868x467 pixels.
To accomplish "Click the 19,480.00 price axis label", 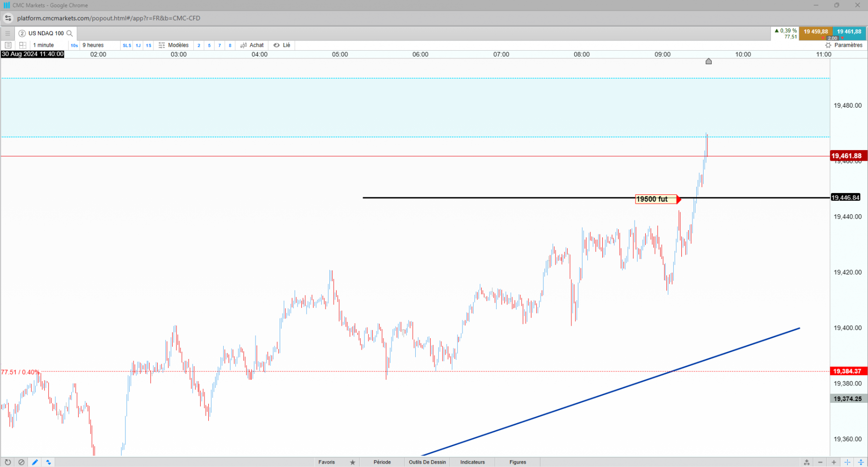I will tap(847, 106).
